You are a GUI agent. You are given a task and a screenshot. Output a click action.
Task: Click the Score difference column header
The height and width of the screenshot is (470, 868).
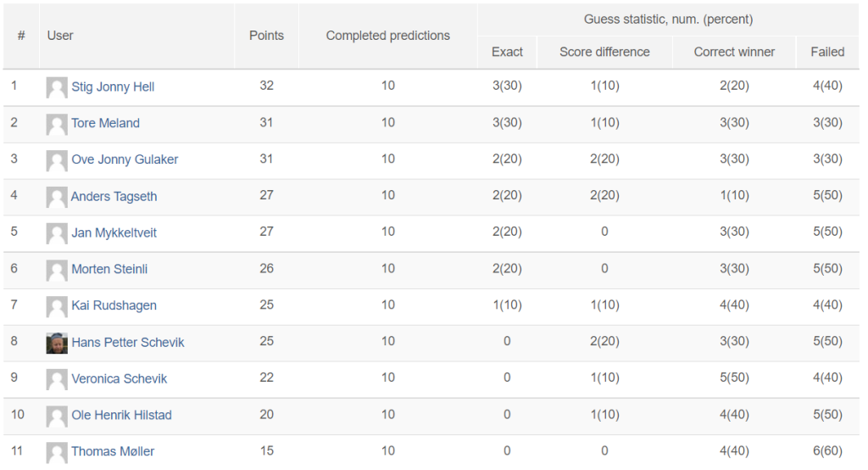604,52
